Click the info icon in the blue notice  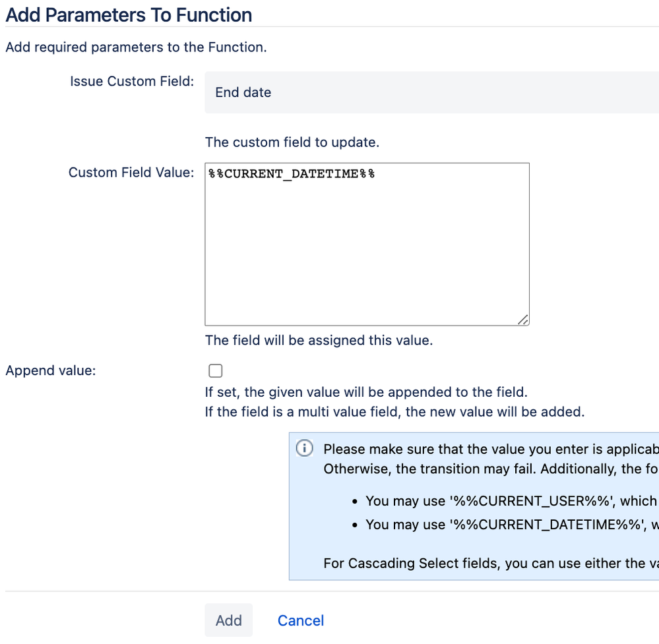pyautogui.click(x=304, y=448)
